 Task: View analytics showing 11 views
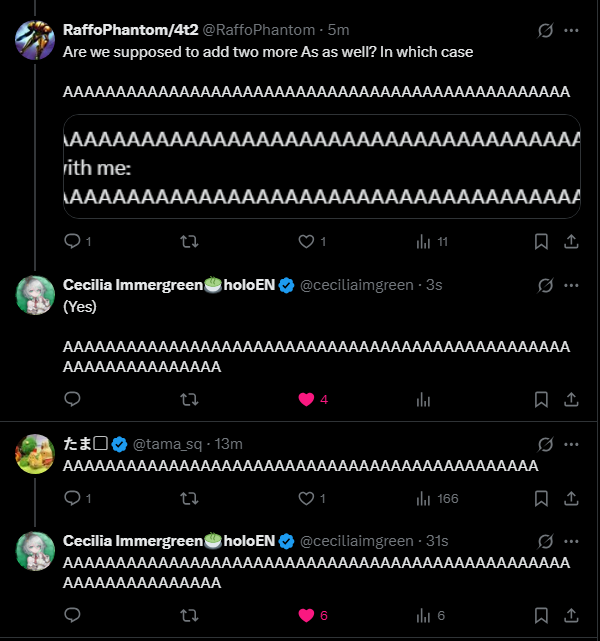[x=432, y=242]
